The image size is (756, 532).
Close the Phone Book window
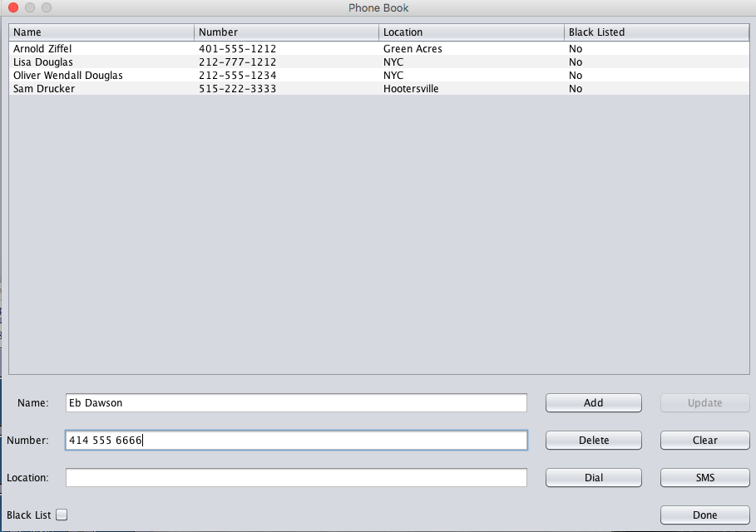(13, 7)
